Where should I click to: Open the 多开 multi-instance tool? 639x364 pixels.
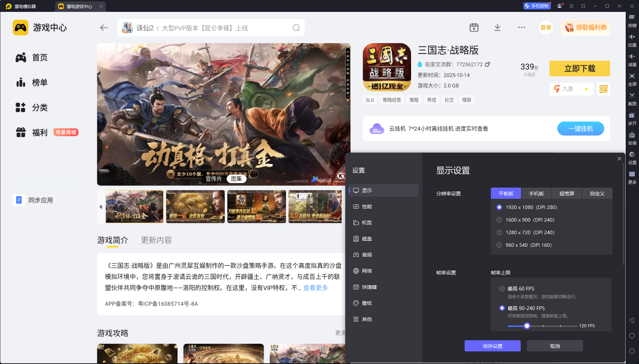coord(632,119)
